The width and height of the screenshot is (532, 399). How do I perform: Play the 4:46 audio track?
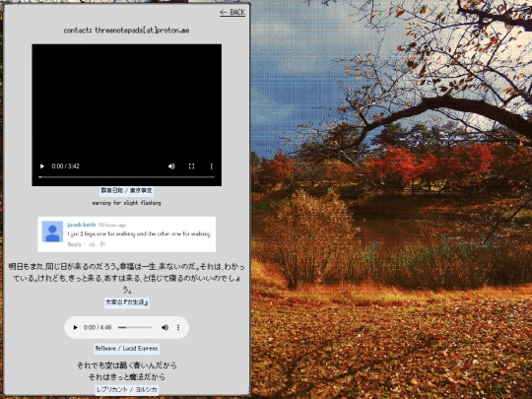click(x=75, y=327)
